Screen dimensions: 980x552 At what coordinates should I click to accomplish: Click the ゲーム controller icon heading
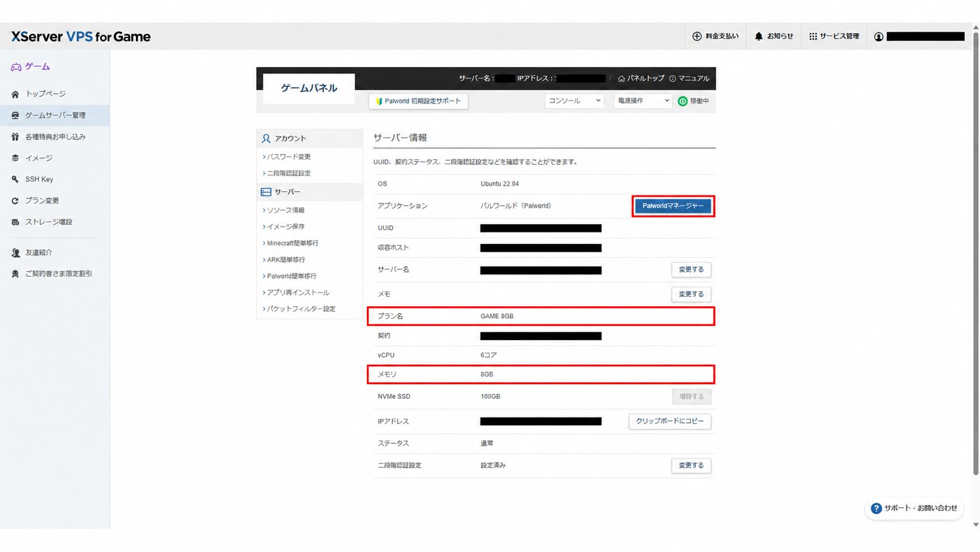[30, 67]
